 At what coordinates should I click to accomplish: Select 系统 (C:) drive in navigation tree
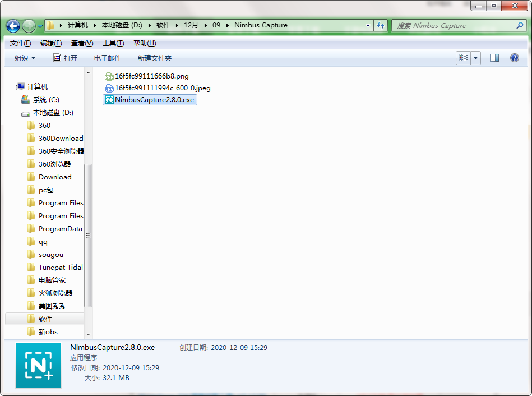click(40, 99)
